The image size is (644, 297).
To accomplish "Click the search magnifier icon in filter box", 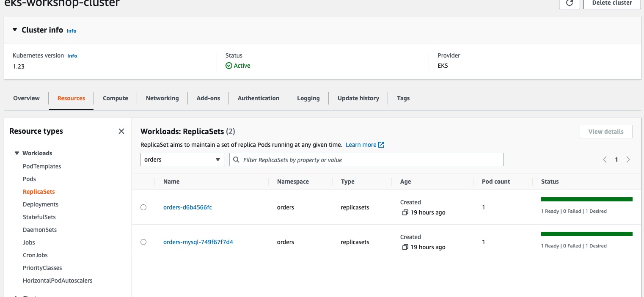I will click(x=236, y=160).
